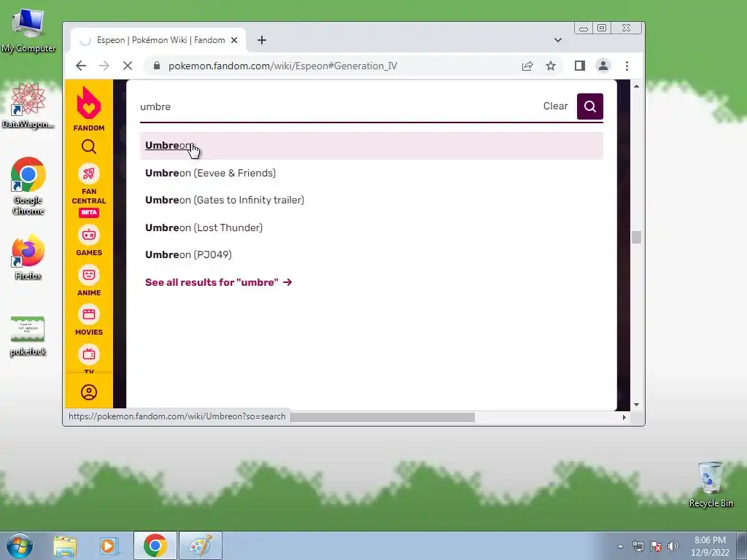The width and height of the screenshot is (747, 560).
Task: Select the Recycle Bin icon
Action: pos(711,485)
